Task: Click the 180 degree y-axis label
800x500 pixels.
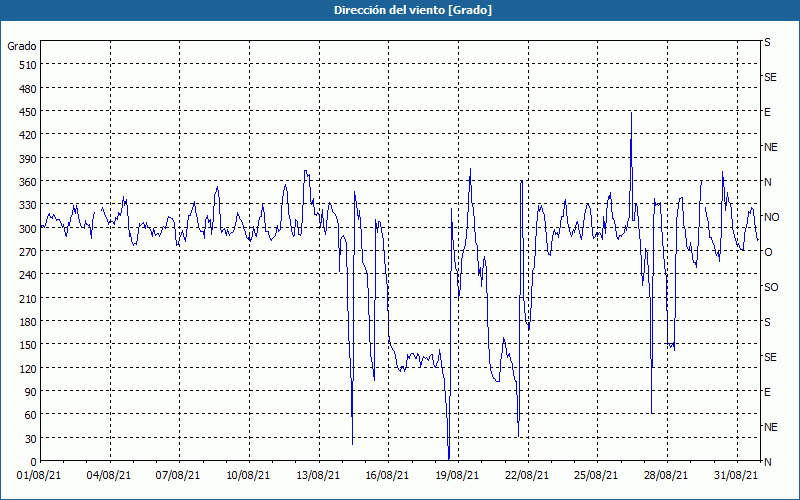Action: click(x=26, y=322)
